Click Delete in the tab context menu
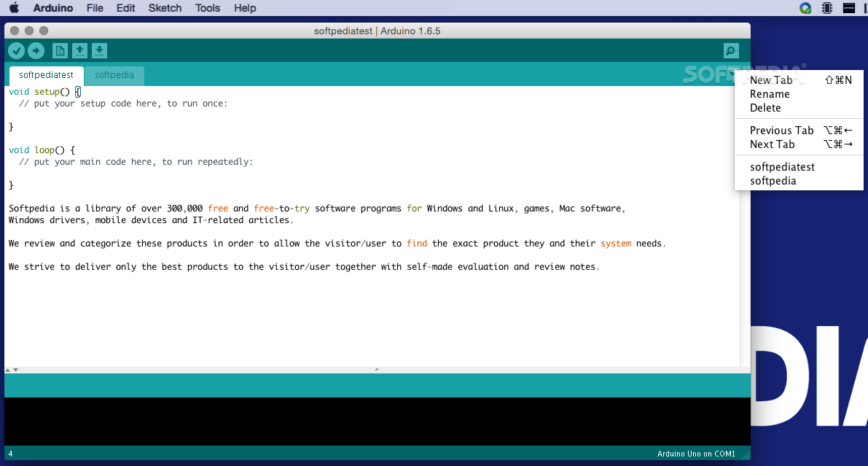868x466 pixels. pos(765,107)
